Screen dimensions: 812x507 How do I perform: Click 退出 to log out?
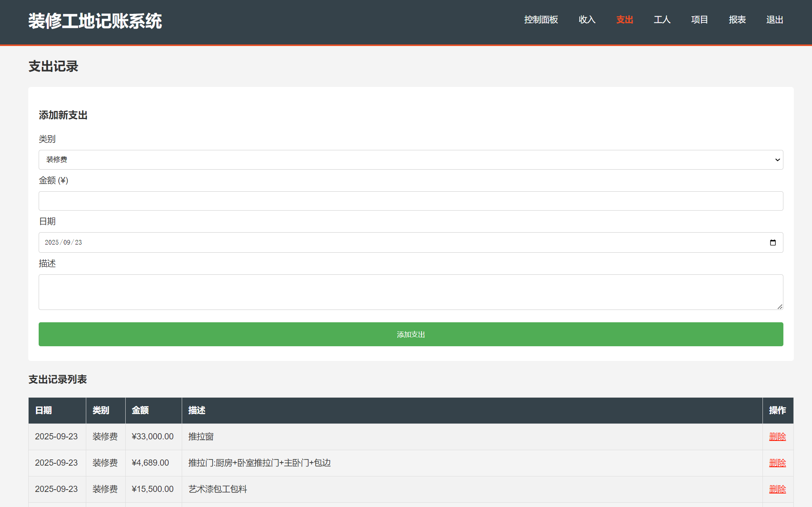pos(774,20)
